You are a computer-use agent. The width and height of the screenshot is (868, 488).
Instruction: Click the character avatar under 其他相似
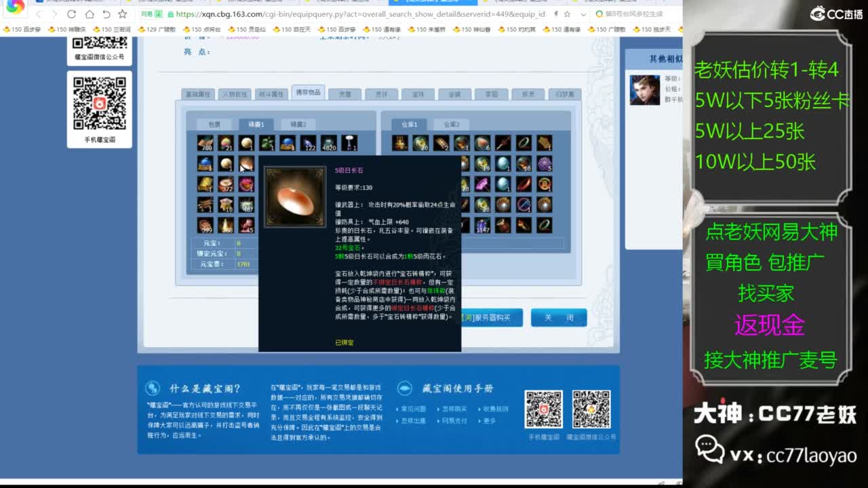[x=644, y=91]
